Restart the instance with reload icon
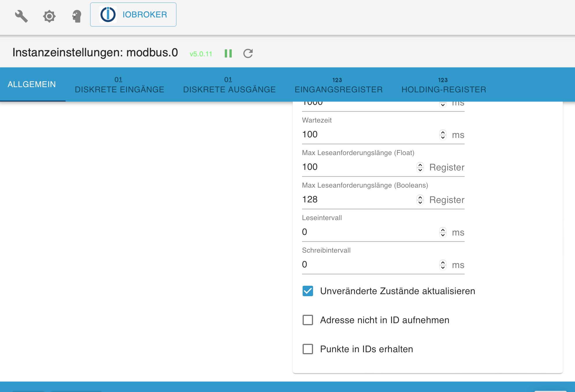 point(248,53)
